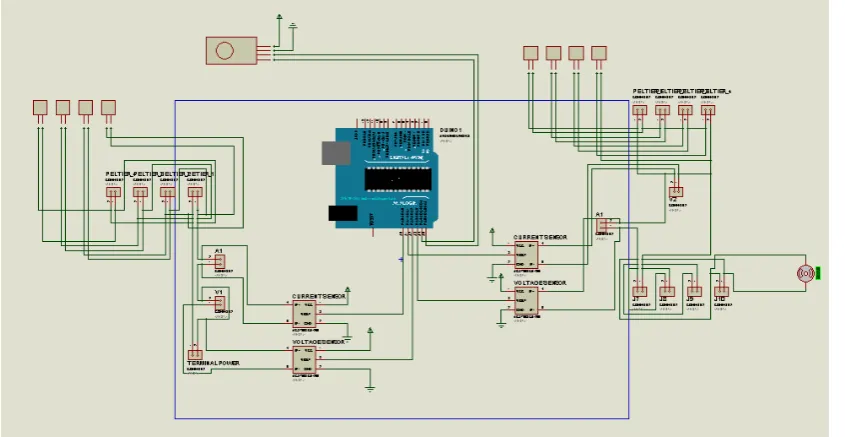The image size is (845, 437).
Task: Click leftmost square terminal in the left group
Action: (40, 107)
